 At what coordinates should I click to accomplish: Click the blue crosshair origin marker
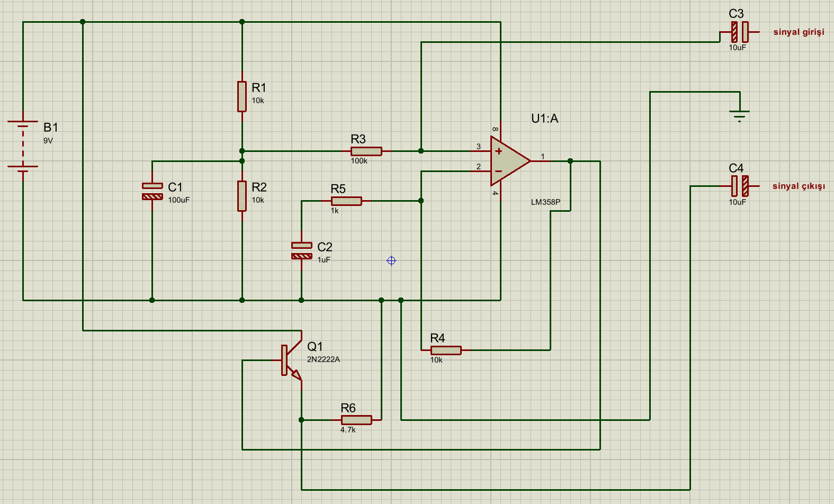[391, 260]
